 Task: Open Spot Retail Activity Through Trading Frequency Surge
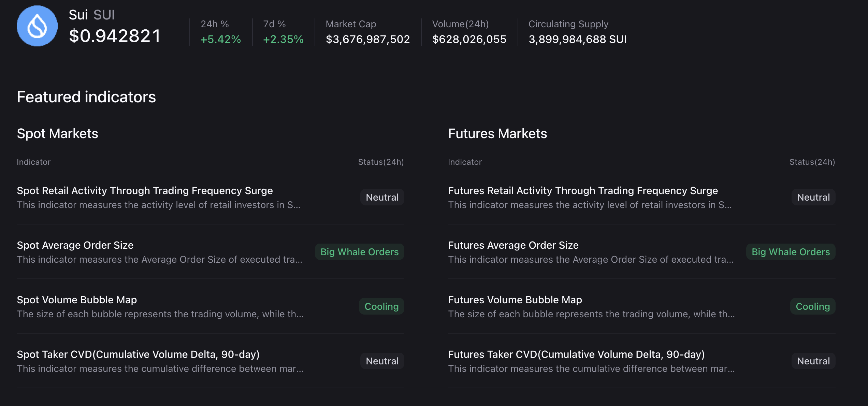click(145, 191)
